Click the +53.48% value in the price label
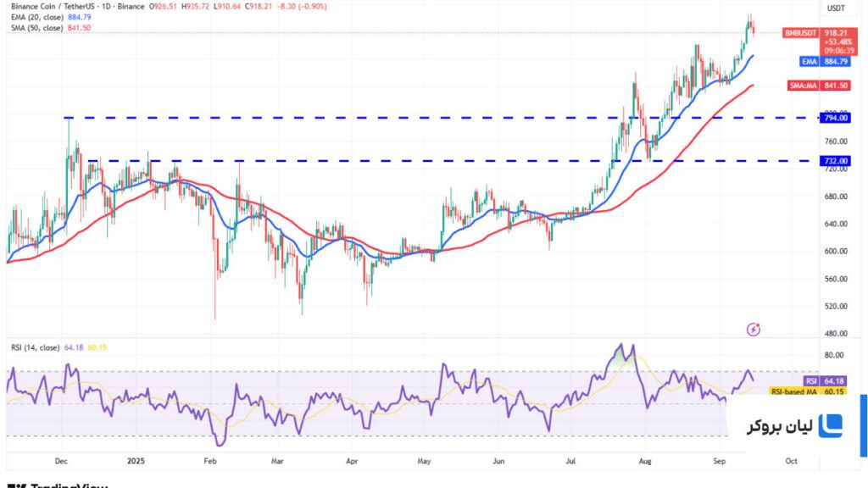 click(838, 42)
